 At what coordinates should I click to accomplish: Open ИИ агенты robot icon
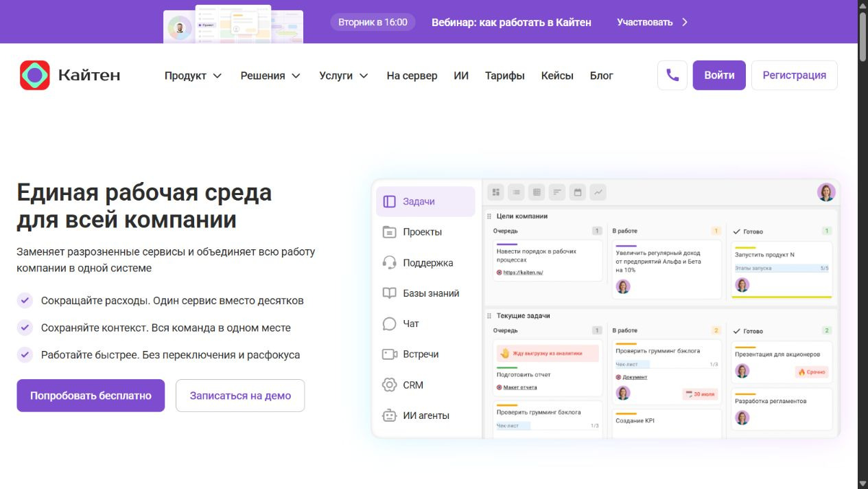click(x=390, y=416)
